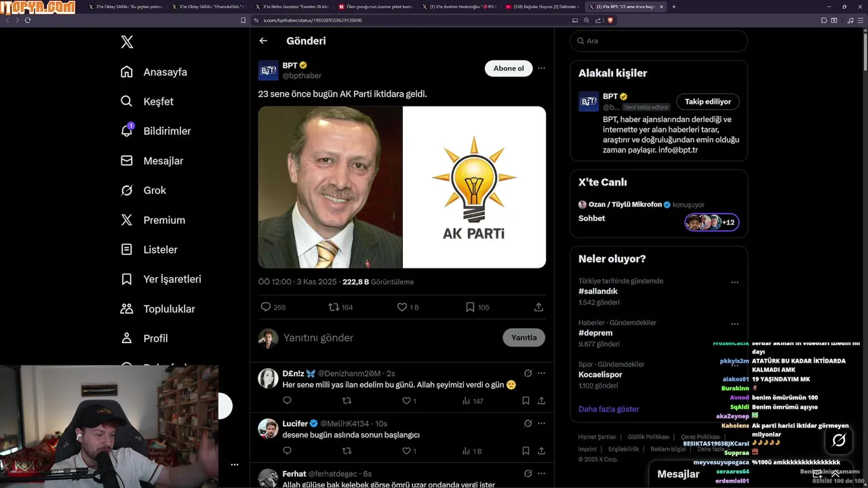This screenshot has height=488, width=868.
Task: Click the reply icon showing 266
Action: (x=266, y=307)
